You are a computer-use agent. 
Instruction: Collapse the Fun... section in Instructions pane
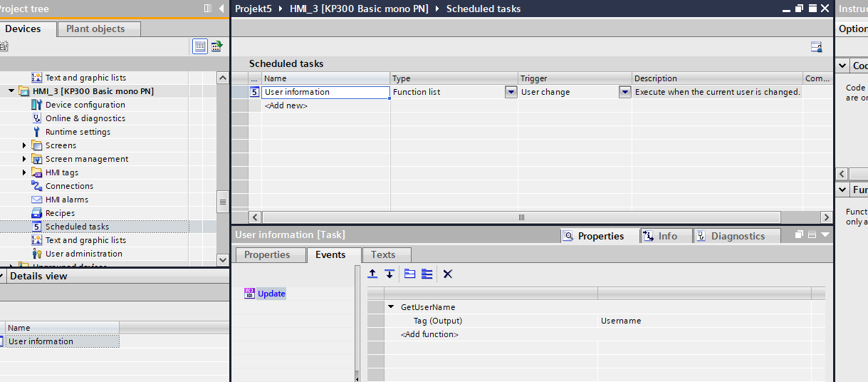(x=843, y=190)
